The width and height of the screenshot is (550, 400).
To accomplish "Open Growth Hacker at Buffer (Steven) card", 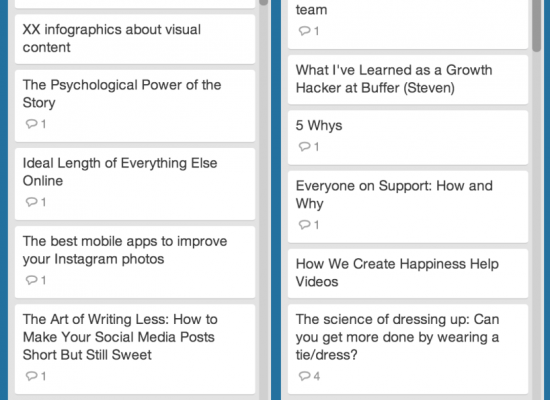I will tap(408, 79).
